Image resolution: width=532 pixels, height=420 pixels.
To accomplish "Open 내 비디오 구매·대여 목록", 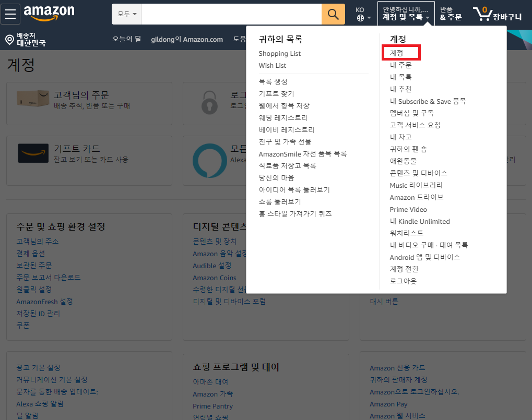I will coord(429,245).
